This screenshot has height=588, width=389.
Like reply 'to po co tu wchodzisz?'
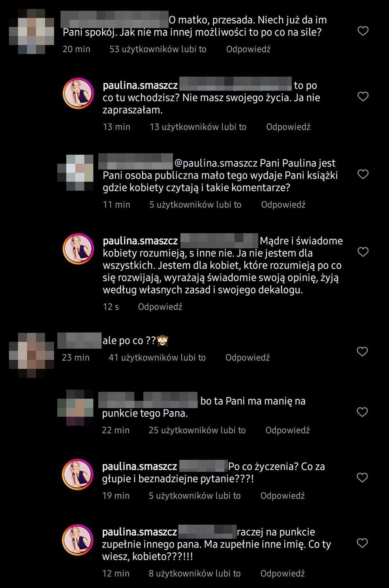(363, 96)
